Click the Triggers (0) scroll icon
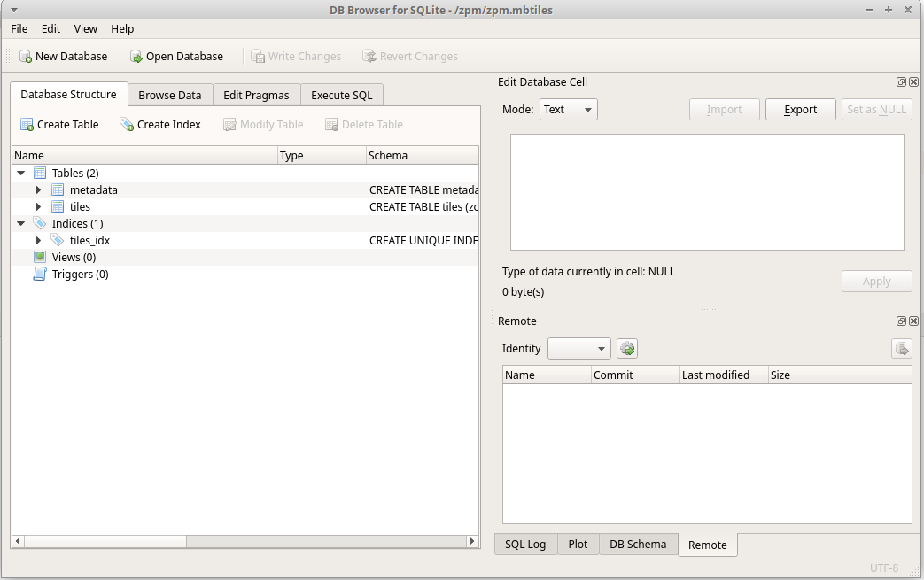Screen dimensions: 924x580 (x=40, y=274)
